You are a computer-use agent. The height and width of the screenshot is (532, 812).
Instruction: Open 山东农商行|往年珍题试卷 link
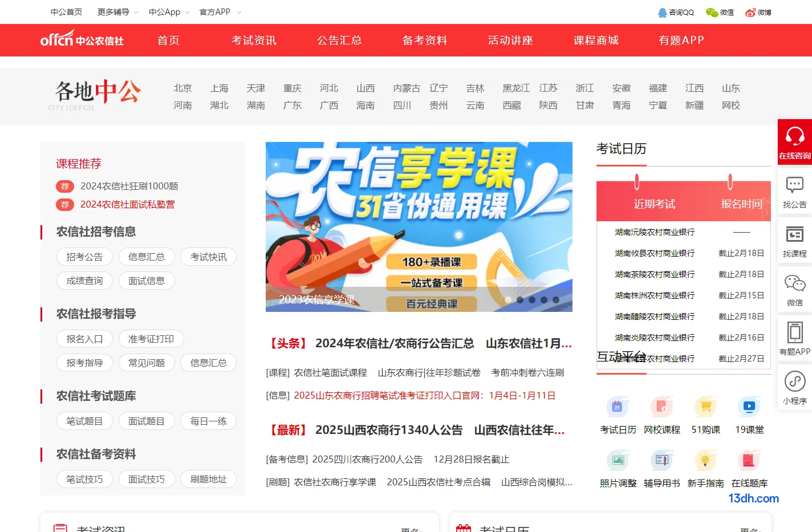(x=429, y=372)
